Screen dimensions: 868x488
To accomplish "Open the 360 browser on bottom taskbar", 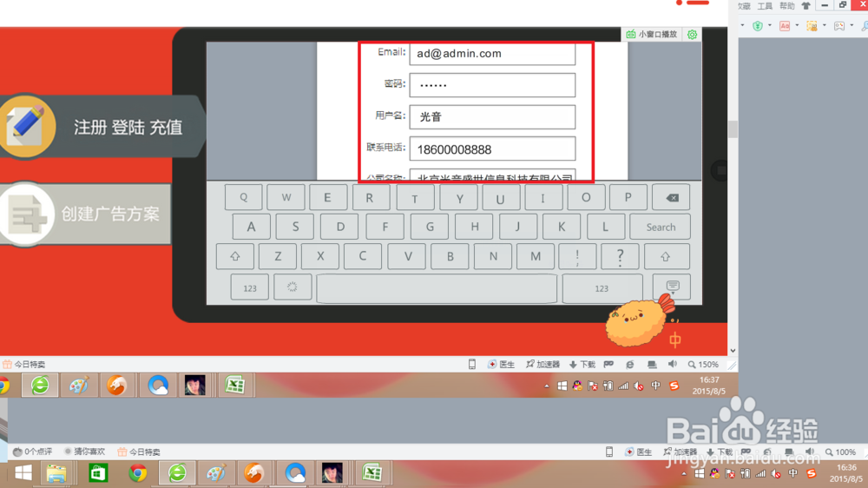I will [x=177, y=473].
